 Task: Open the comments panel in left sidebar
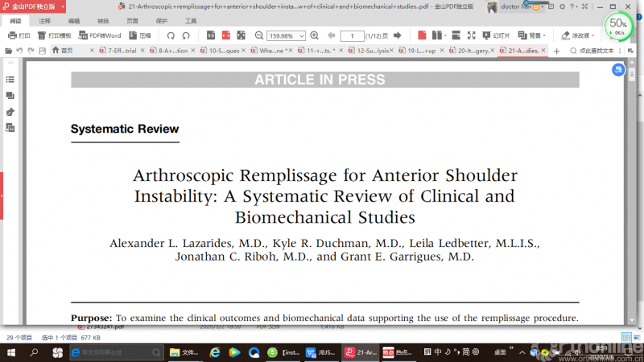10,96
